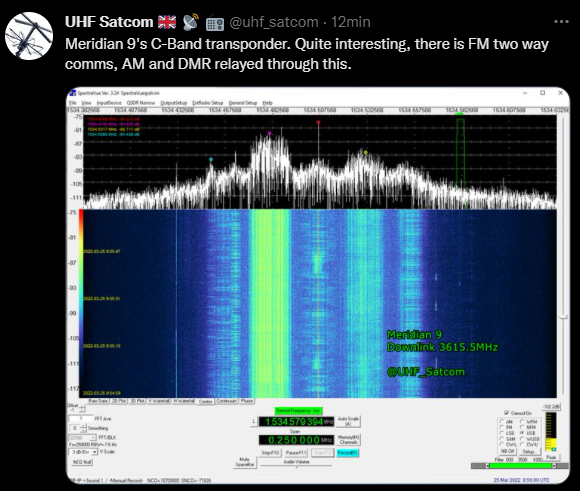Image resolution: width=580 pixels, height=491 pixels.
Task: Click the SpectraVue app icon in title bar
Action: 73,93
